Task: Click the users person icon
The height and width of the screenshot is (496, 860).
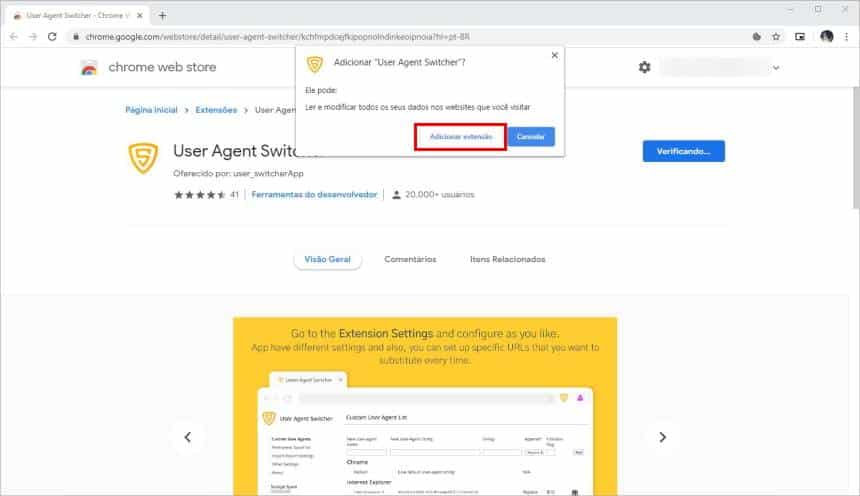Action: [396, 194]
